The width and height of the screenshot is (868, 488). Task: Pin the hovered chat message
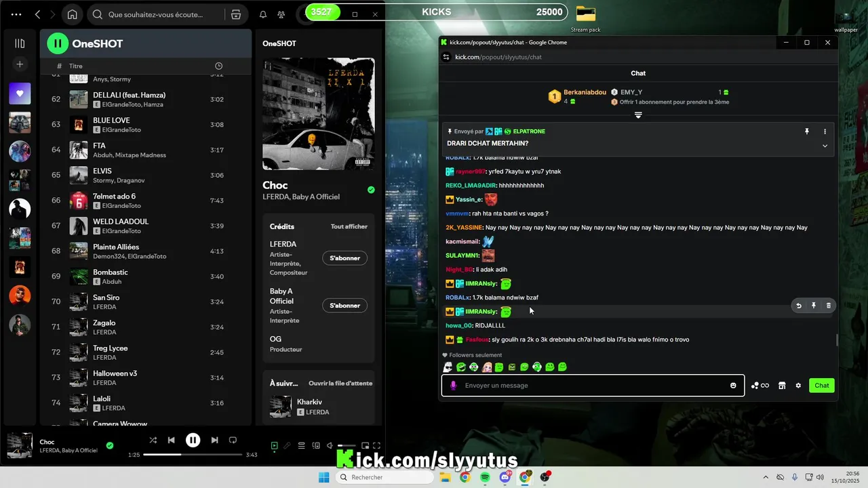pyautogui.click(x=814, y=306)
